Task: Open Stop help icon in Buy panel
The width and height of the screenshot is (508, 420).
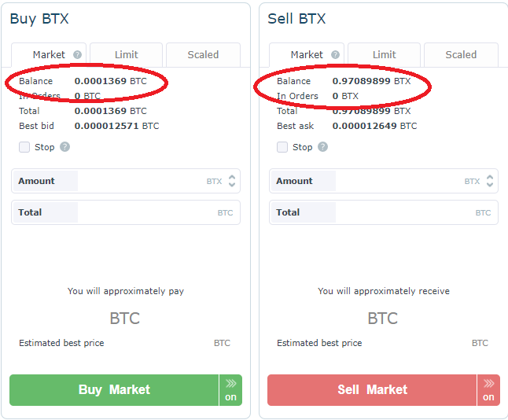Action: point(64,147)
